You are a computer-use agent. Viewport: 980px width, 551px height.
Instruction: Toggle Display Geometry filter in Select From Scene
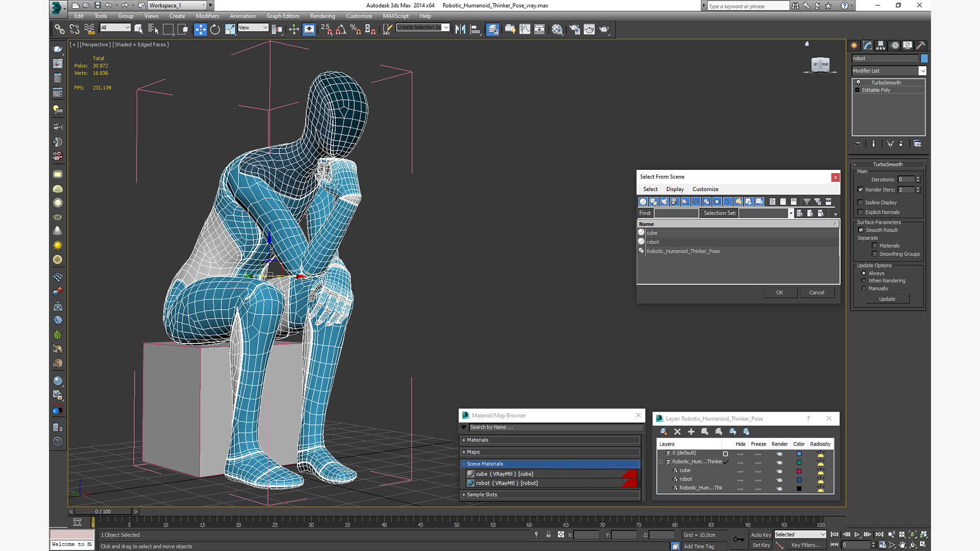click(x=643, y=202)
